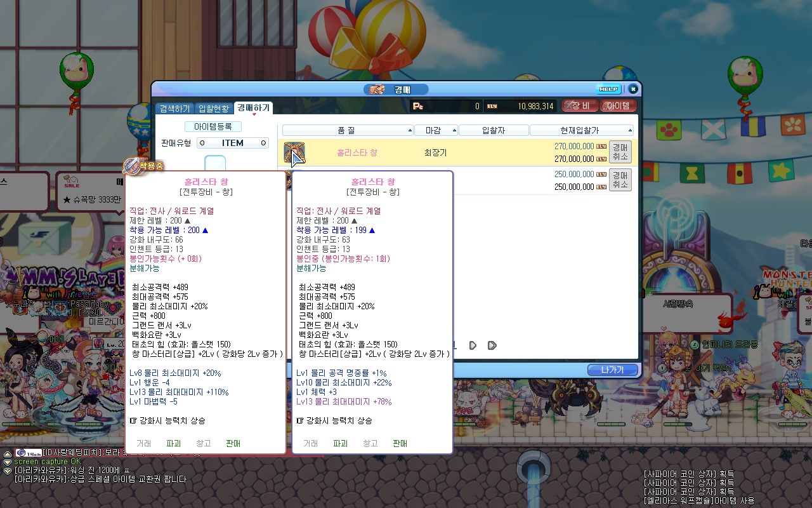The height and width of the screenshot is (508, 812).
Task: Click the 홀리스타 창 item icon in the first row
Action: [294, 152]
